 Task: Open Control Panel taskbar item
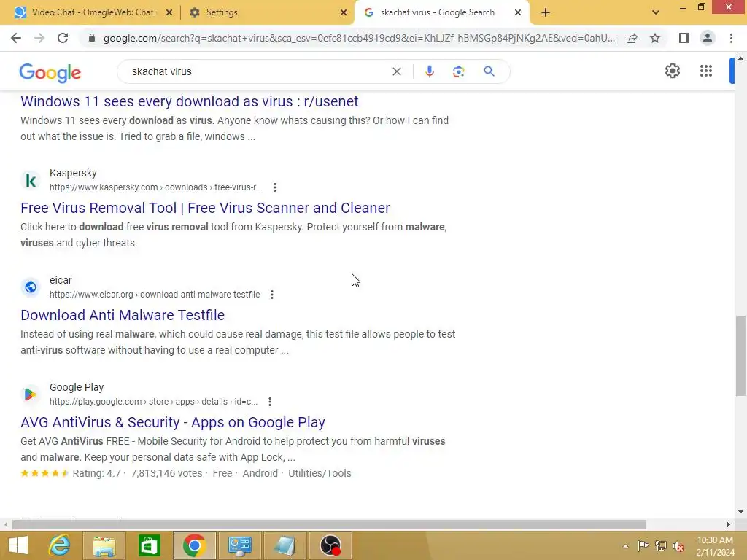pyautogui.click(x=239, y=545)
